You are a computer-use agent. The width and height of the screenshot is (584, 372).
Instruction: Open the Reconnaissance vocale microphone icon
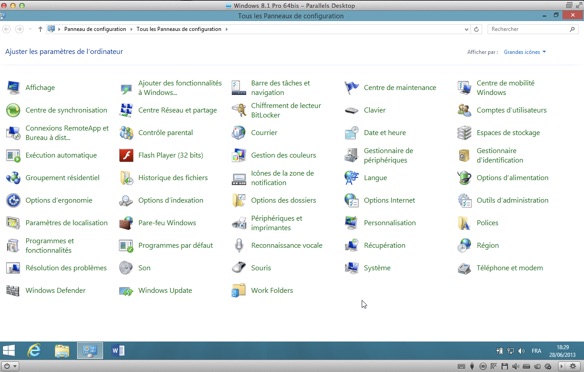pyautogui.click(x=239, y=245)
